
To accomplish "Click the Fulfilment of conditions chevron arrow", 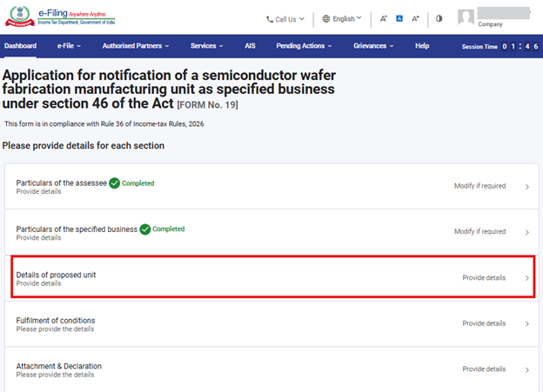I will 526,323.
